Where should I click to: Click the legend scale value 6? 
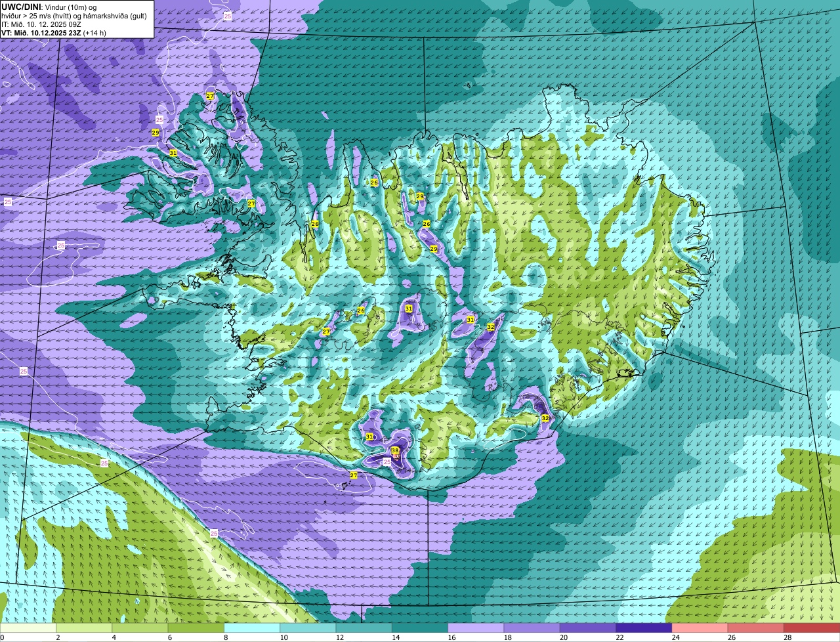pyautogui.click(x=169, y=637)
